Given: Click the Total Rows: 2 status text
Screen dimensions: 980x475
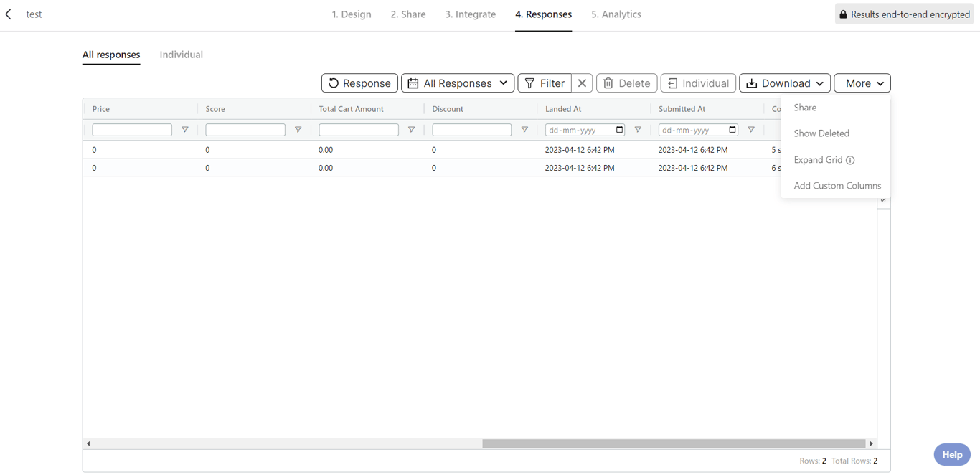Looking at the screenshot, I should pos(854,461).
